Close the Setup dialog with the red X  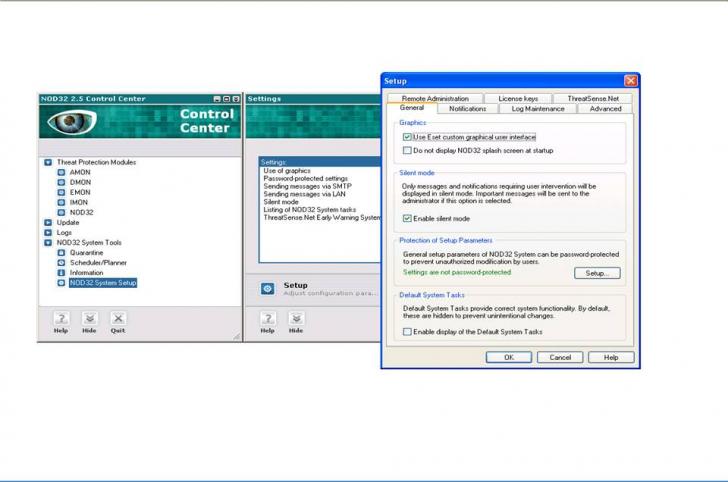point(630,81)
